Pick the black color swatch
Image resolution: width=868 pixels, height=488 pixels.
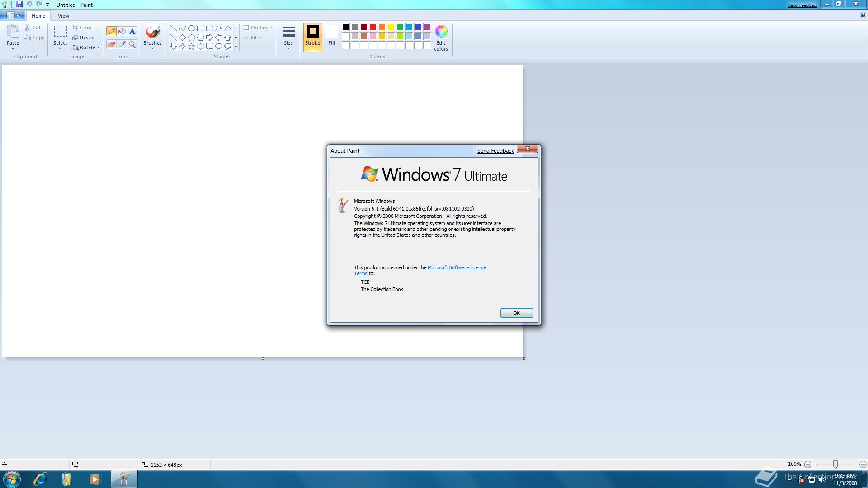[x=346, y=28]
